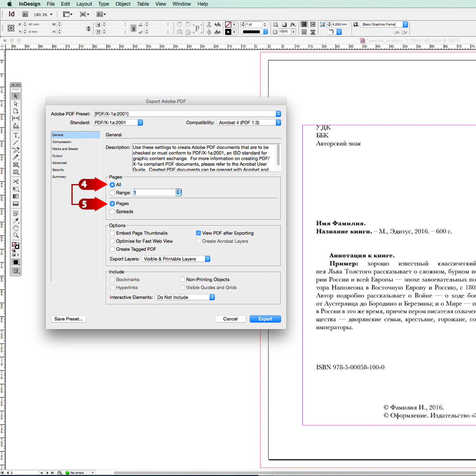Select the Line tool
Image resolution: width=476 pixels, height=476 pixels.
(16, 142)
